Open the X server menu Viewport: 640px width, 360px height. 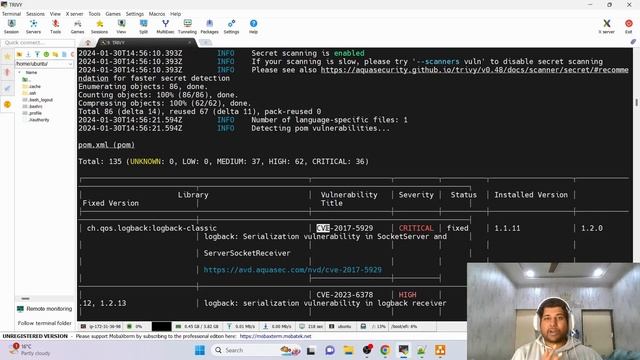coord(74,14)
